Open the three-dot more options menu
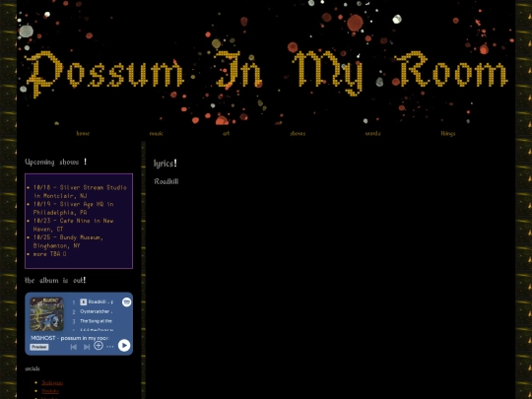The image size is (532, 399). [110, 347]
